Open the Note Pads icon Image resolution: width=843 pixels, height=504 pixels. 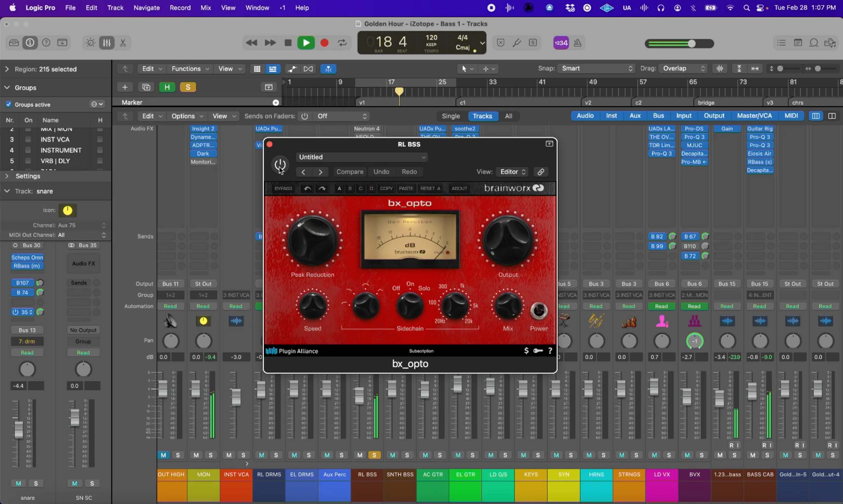pyautogui.click(x=798, y=43)
